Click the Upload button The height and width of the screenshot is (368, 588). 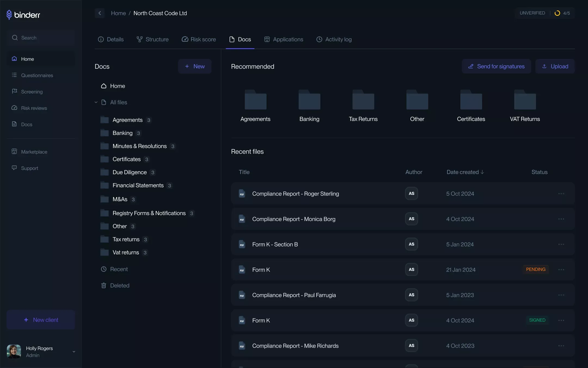pos(555,67)
